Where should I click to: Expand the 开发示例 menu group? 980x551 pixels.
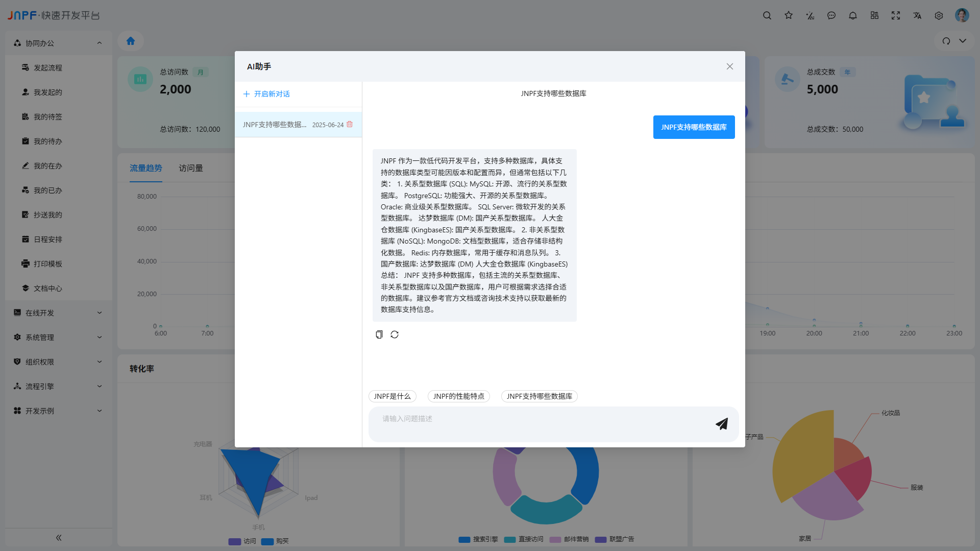click(x=59, y=411)
